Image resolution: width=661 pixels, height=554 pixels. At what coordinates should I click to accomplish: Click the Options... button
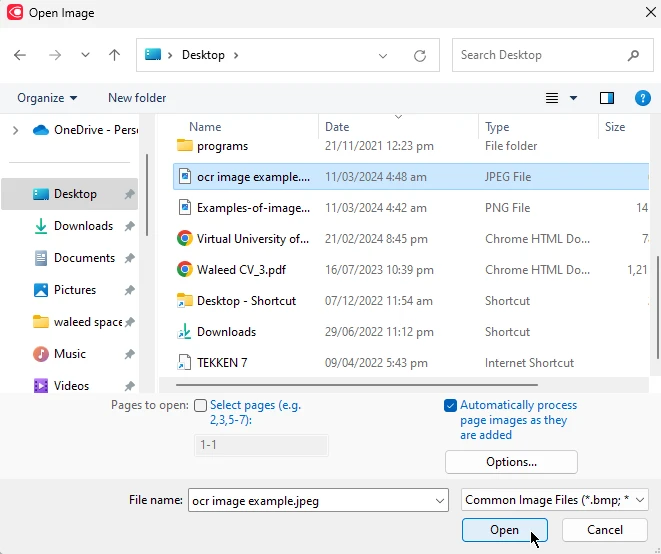[x=511, y=462]
